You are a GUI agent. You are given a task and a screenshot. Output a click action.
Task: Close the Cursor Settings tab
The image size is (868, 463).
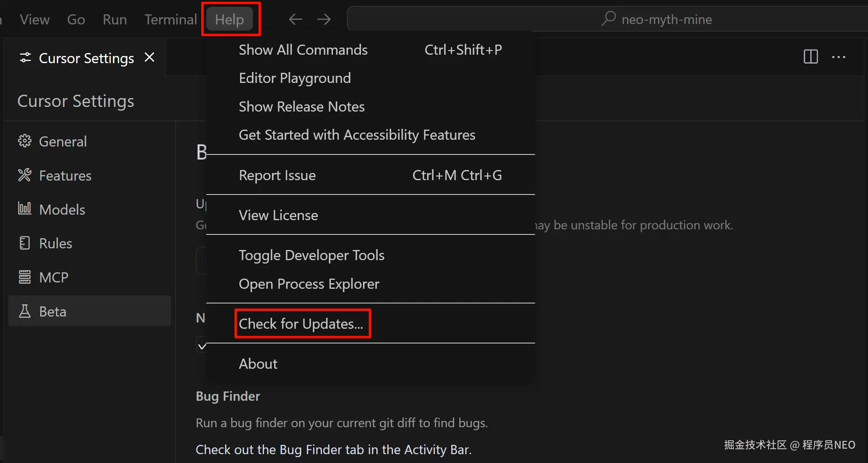point(149,57)
